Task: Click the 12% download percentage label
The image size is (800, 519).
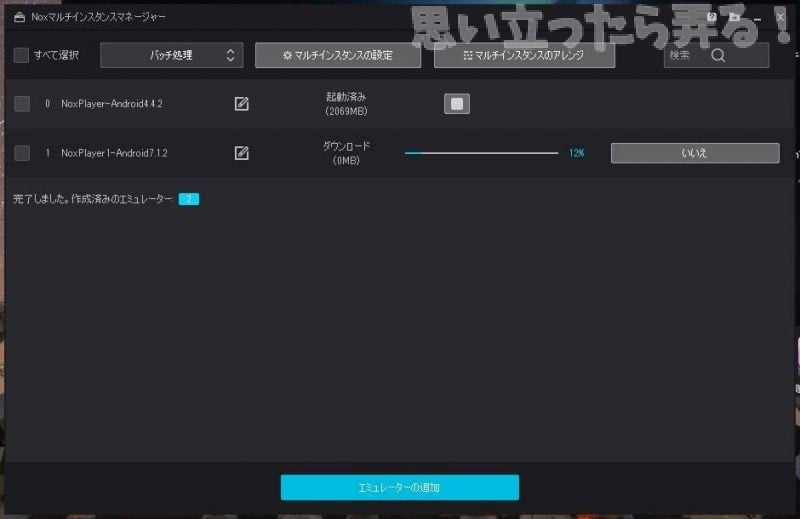Action: (x=577, y=153)
